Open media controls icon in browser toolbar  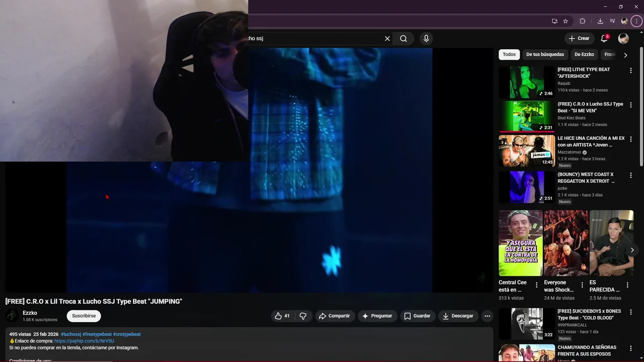click(x=612, y=21)
